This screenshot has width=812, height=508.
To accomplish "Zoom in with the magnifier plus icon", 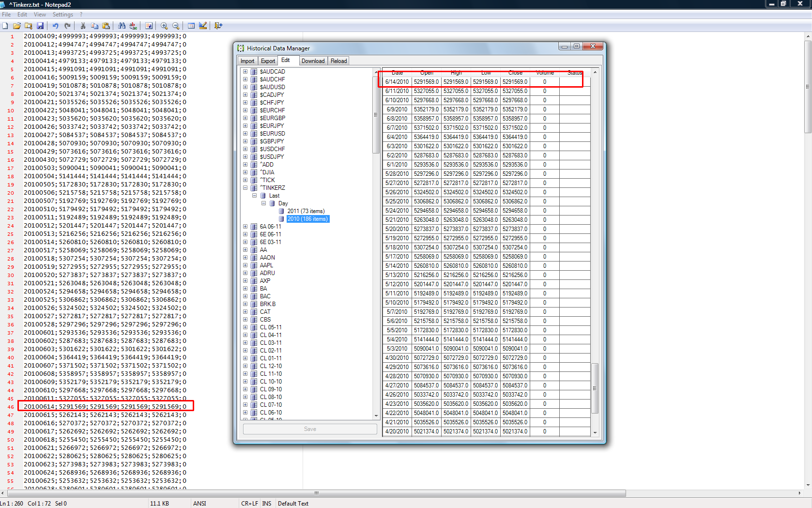I will click(x=164, y=26).
